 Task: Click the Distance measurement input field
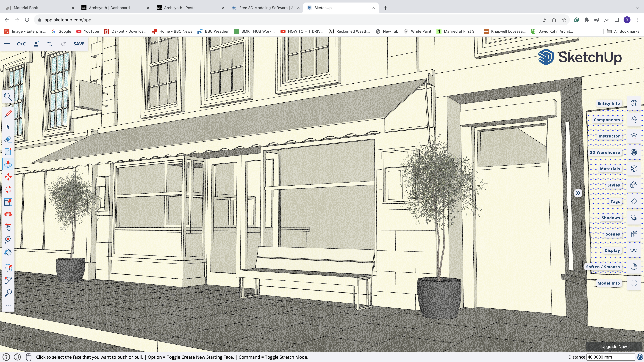[x=611, y=357]
